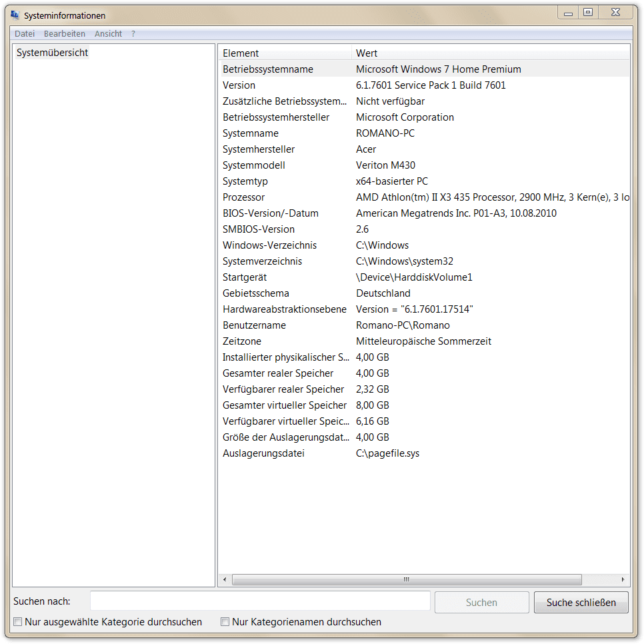The image size is (644, 644).
Task: Click the \Device\HarddiskVolume1 value
Action: 414,277
